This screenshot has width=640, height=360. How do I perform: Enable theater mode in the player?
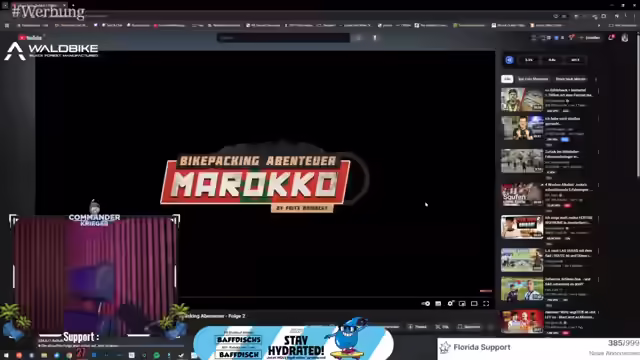point(474,304)
